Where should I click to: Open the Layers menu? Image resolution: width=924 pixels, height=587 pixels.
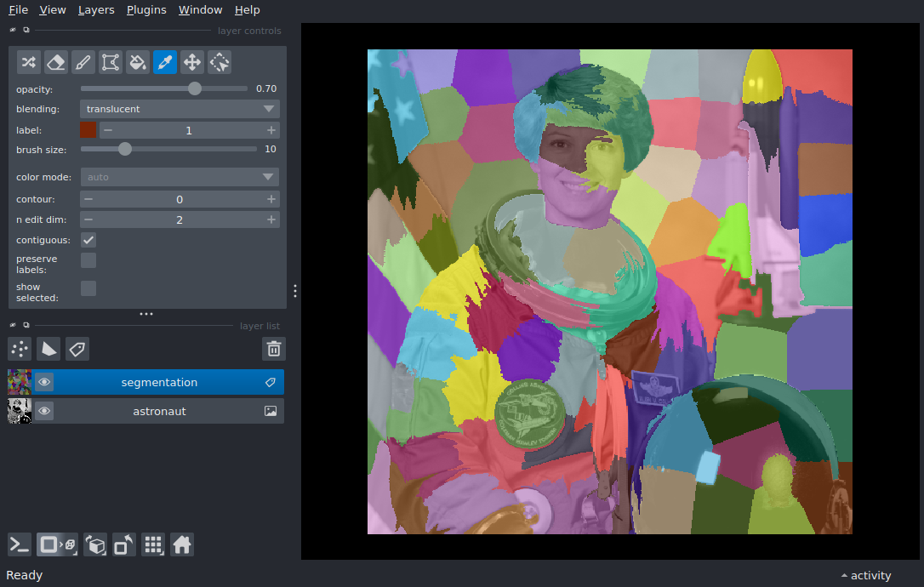tap(95, 10)
